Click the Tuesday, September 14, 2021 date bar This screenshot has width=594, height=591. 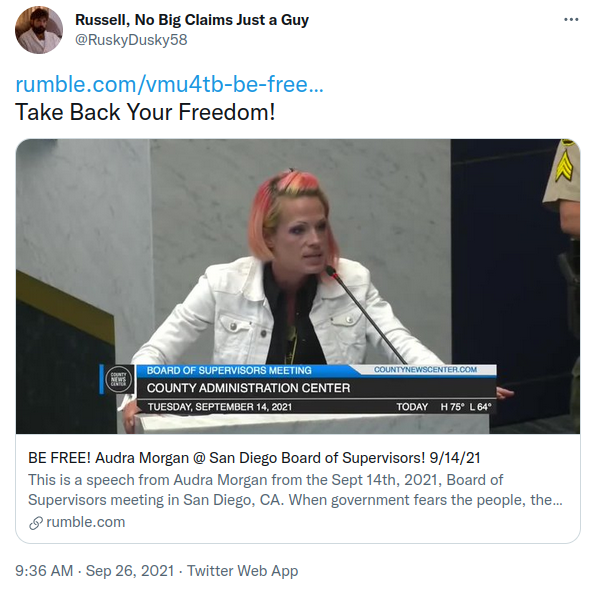point(220,407)
